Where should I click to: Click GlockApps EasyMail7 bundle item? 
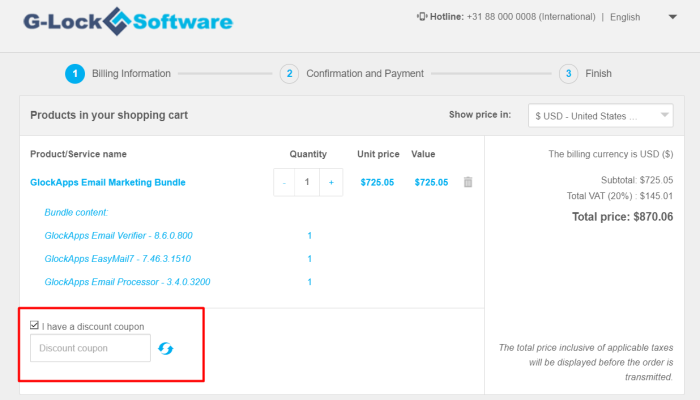(x=117, y=259)
